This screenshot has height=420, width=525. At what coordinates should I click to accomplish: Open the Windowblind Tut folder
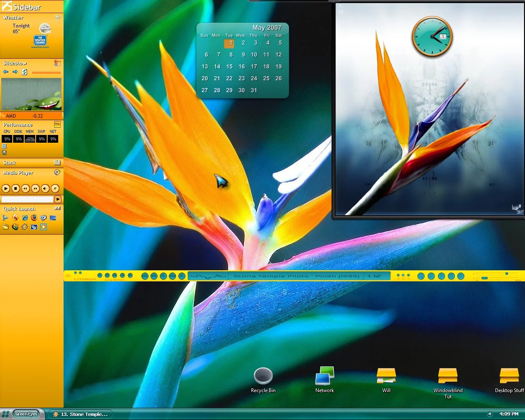click(447, 376)
